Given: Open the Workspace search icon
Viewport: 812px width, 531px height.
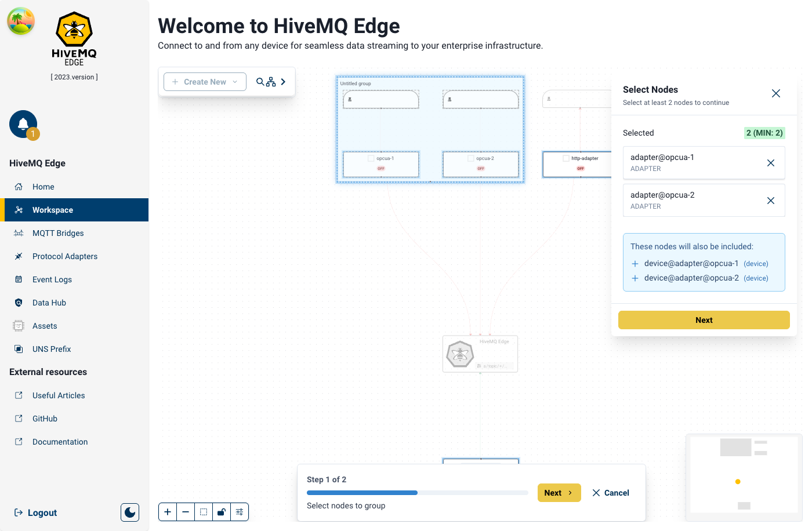Looking at the screenshot, I should [x=260, y=82].
